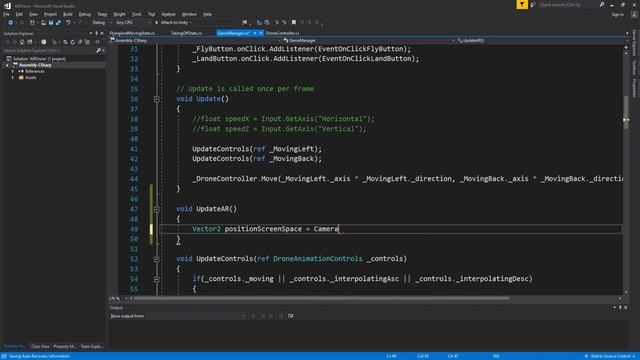
Task: Switch to the DroneController.cs tab
Action: [282, 33]
